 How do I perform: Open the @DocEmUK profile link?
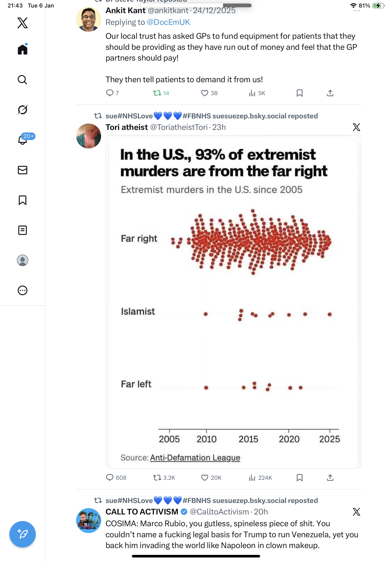coord(168,22)
